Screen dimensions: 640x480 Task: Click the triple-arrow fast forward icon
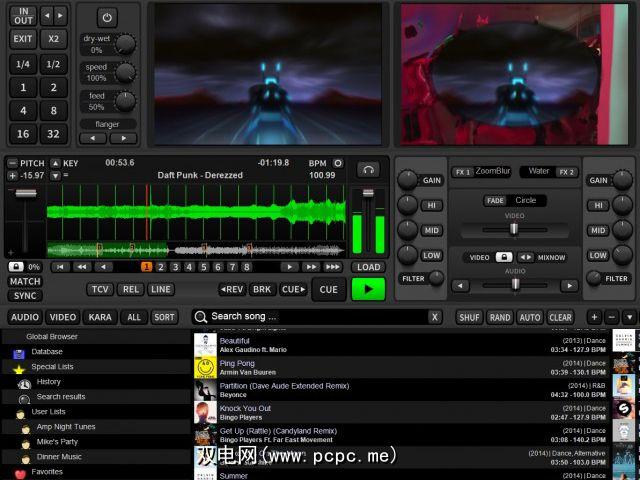click(x=333, y=267)
